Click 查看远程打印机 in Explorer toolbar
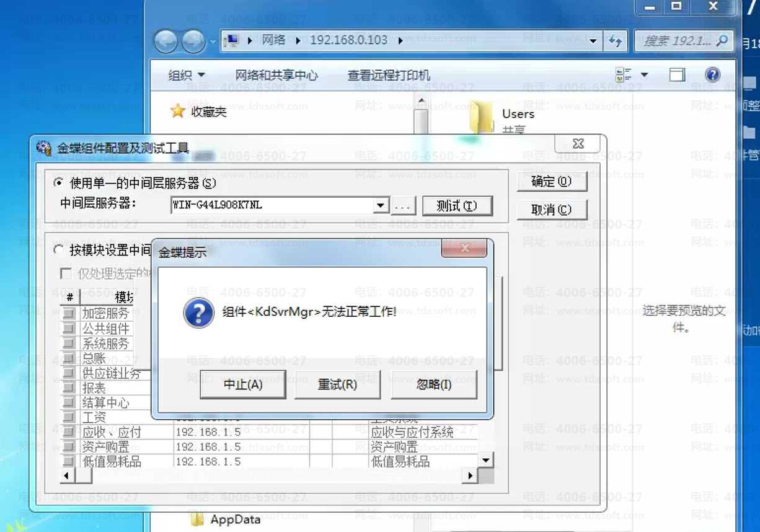This screenshot has width=760, height=532. [x=389, y=76]
